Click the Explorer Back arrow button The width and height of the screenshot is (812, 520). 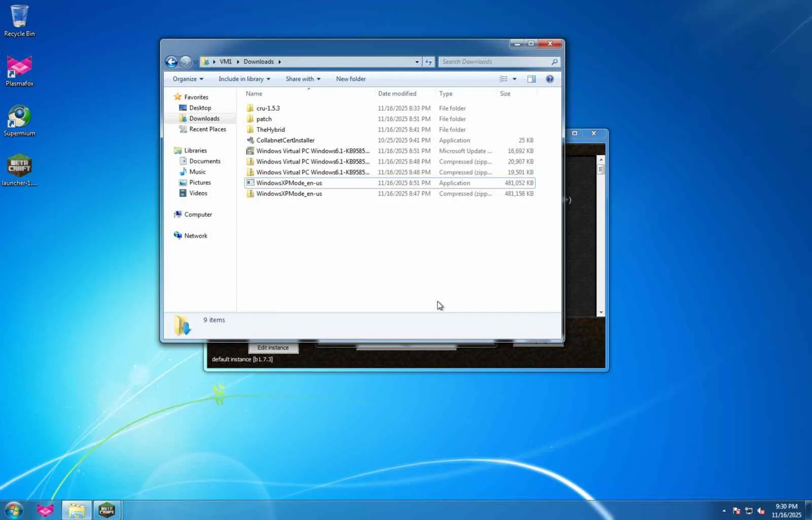(x=172, y=62)
